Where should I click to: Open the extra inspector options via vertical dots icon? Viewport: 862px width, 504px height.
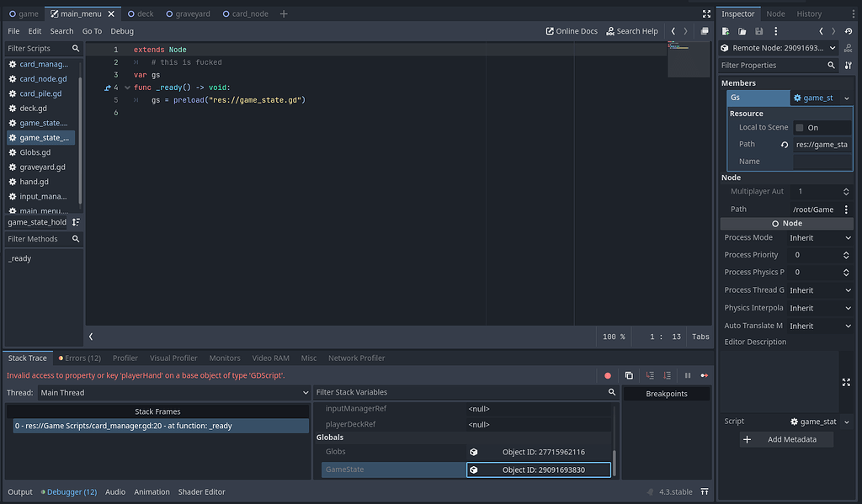pyautogui.click(x=776, y=31)
